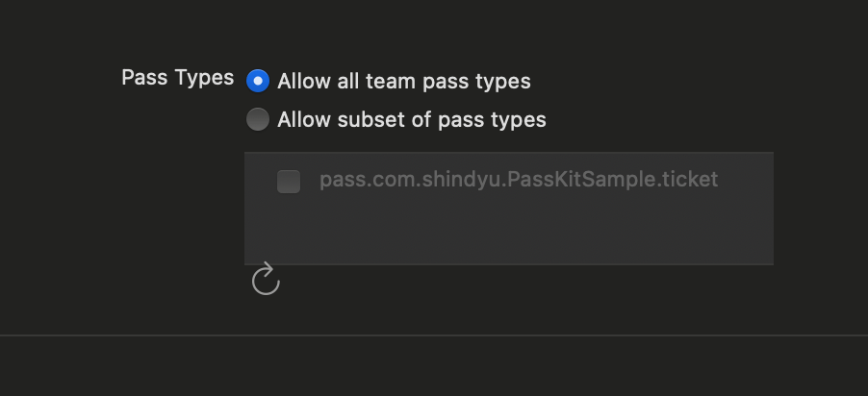The width and height of the screenshot is (868, 396).
Task: Switch Pass Types to a subset only
Action: tap(258, 119)
